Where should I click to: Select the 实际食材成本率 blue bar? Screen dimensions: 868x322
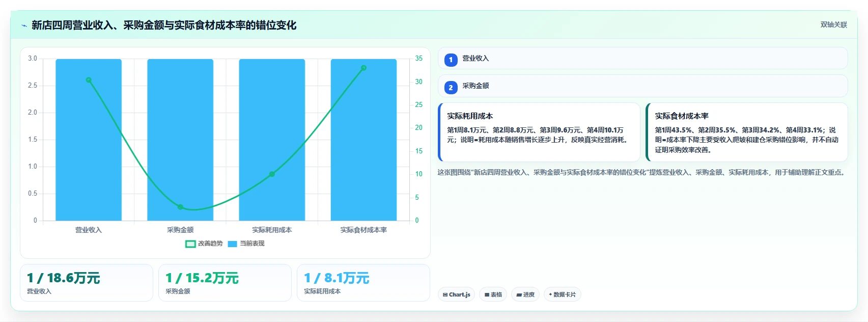pyautogui.click(x=363, y=140)
